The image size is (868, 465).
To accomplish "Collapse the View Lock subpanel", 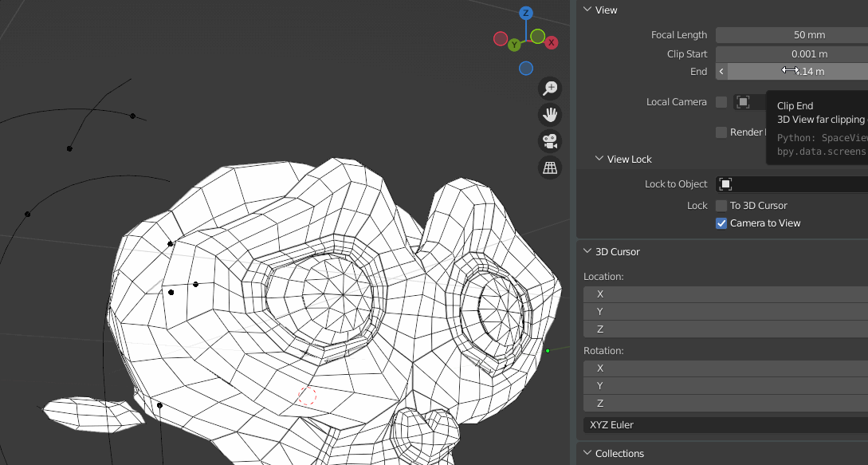I will pyautogui.click(x=599, y=159).
